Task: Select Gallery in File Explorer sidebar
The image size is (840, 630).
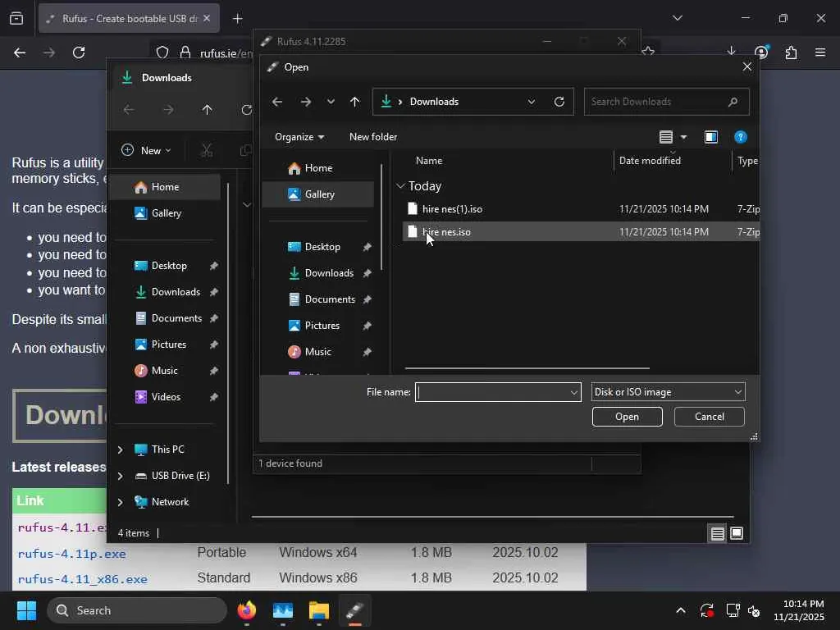Action: (166, 213)
